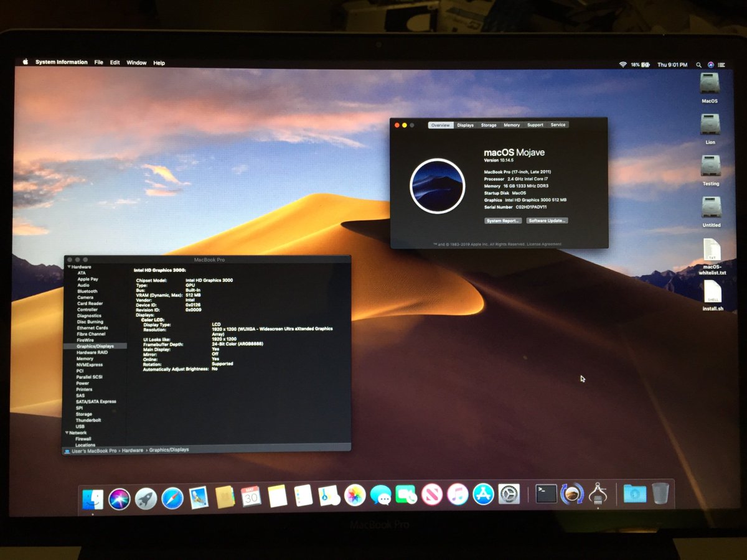Open Calendar icon showing 30
The width and height of the screenshot is (747, 560).
coord(251,497)
